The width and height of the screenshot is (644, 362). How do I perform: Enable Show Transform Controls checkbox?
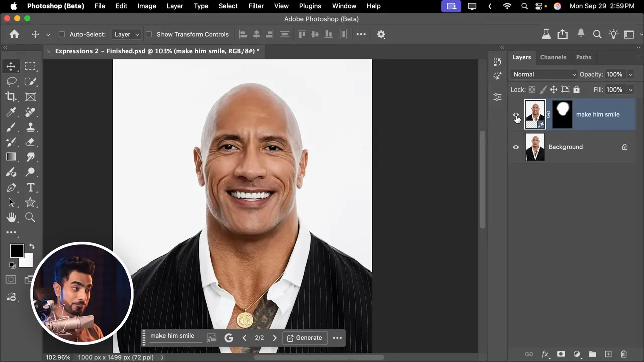[x=149, y=34]
